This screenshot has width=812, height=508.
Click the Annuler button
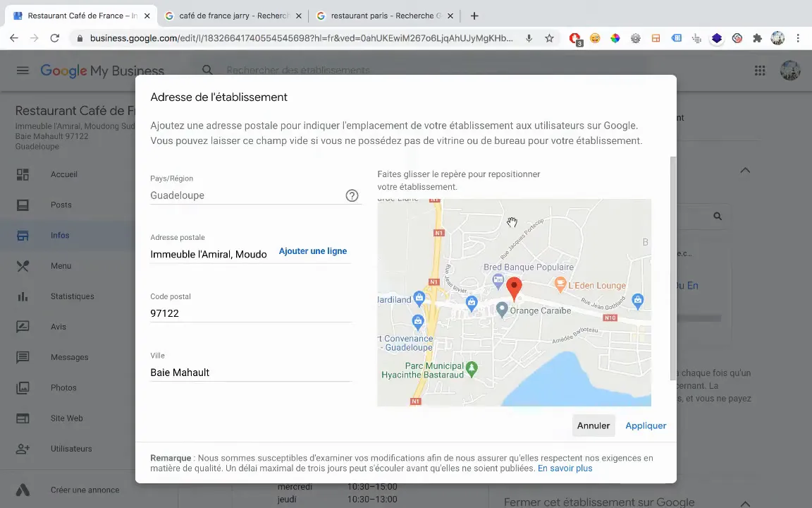pos(593,425)
